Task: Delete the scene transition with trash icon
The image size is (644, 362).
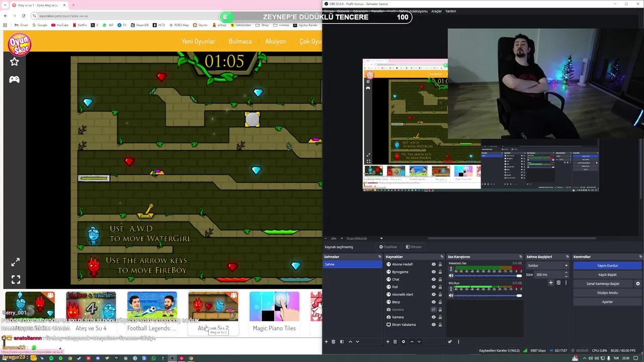Action: 558,283
